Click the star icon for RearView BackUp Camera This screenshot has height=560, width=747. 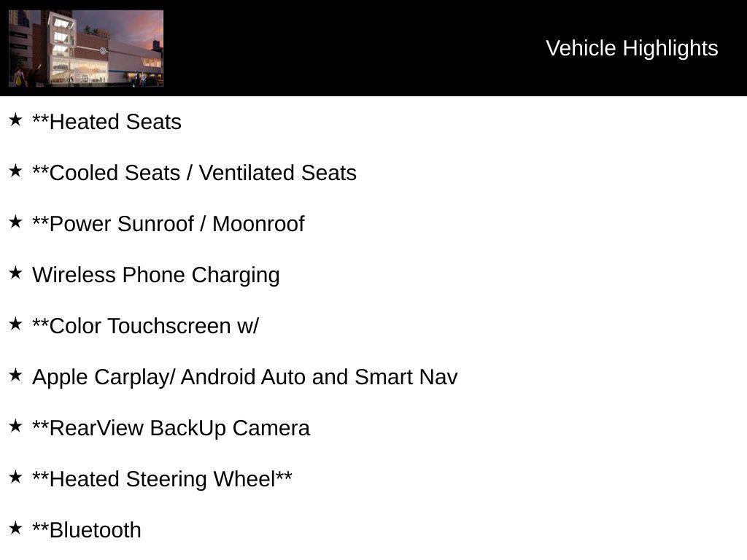(15, 426)
